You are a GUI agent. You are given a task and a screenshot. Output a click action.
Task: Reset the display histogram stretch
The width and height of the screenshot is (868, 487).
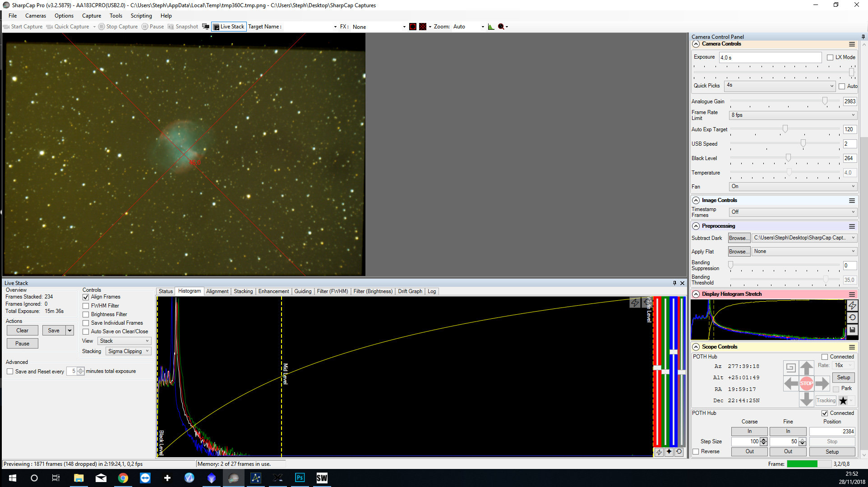pos(852,317)
